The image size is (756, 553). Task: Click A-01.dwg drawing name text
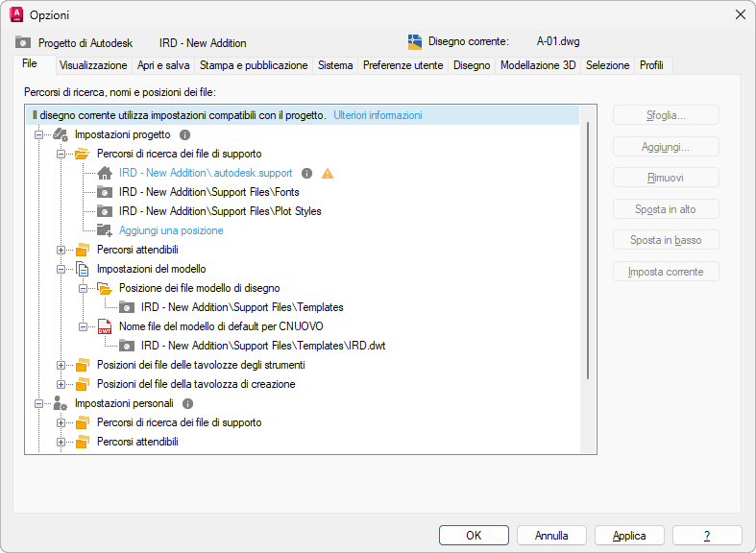click(558, 41)
